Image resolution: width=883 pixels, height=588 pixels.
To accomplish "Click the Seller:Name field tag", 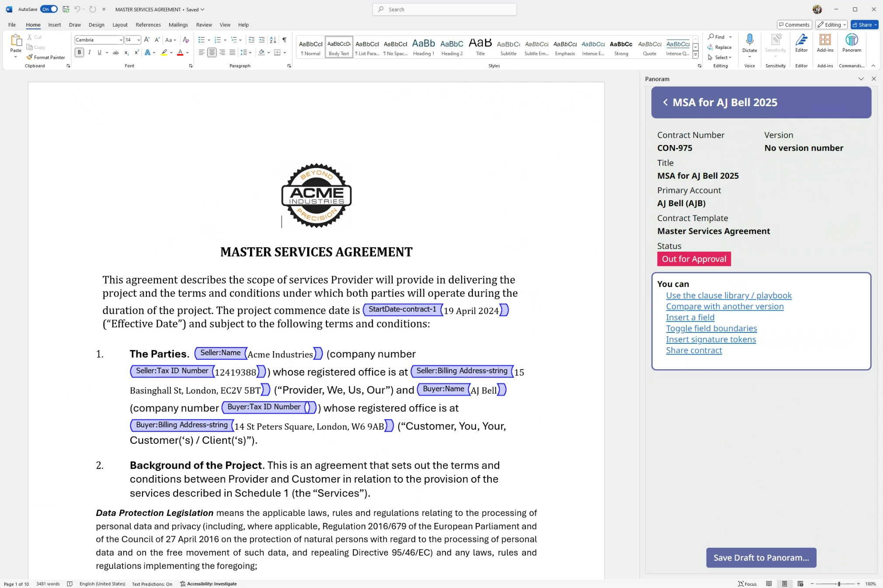I will click(x=220, y=353).
